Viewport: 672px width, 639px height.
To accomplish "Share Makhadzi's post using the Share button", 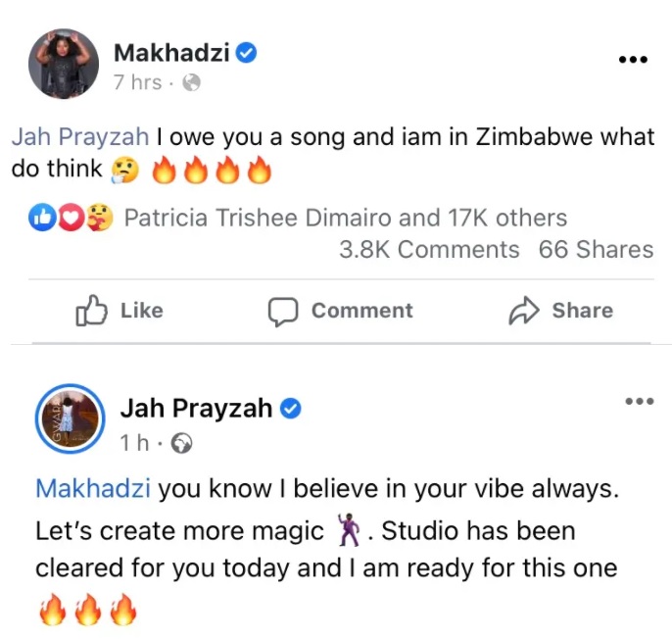I will (561, 311).
